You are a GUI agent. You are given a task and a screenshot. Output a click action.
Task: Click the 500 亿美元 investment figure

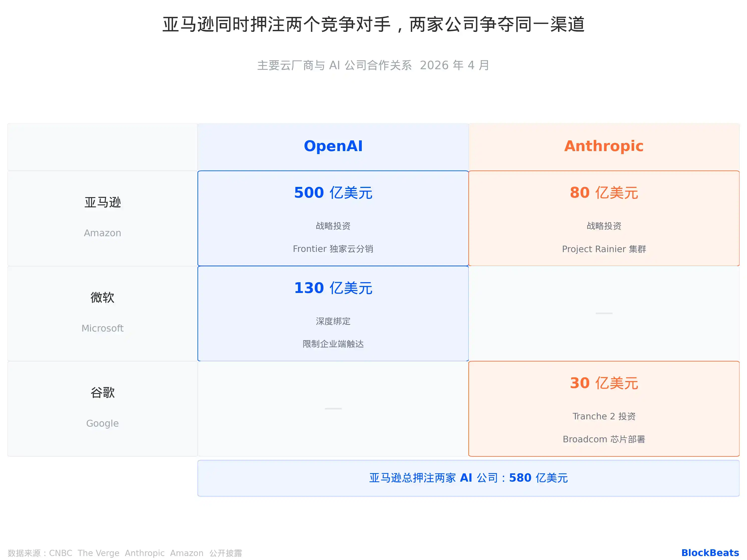[x=333, y=193]
